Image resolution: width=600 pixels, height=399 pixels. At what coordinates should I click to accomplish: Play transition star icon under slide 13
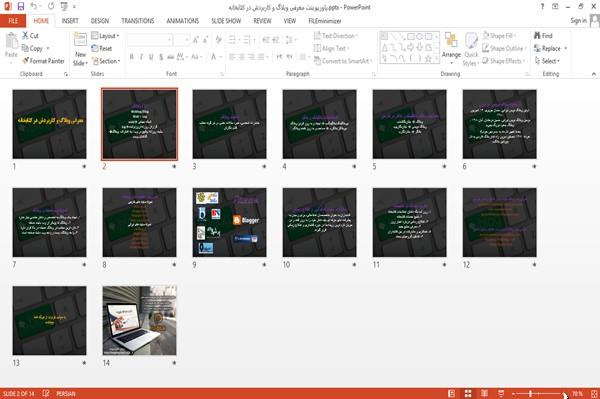(84, 363)
